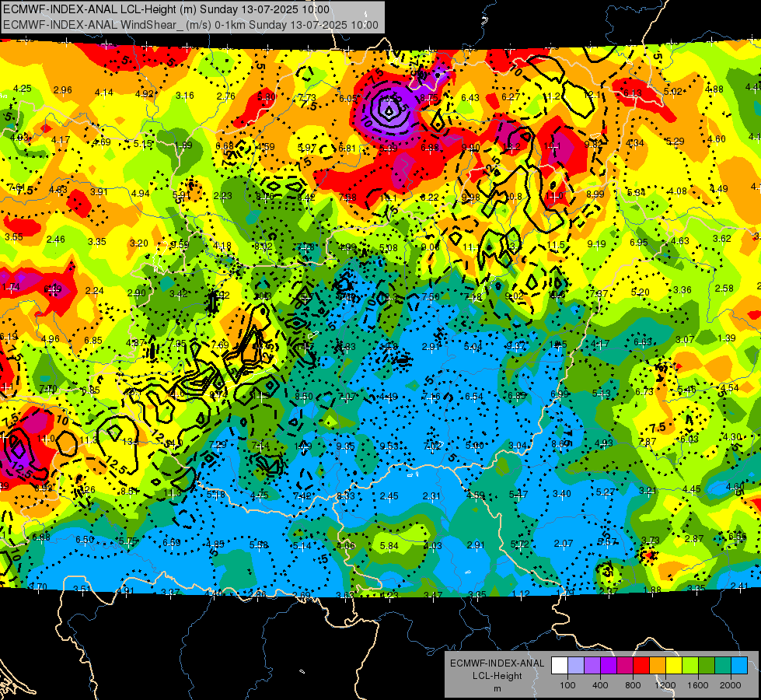Click the legend label '100'
This screenshot has height=700, width=761.
click(567, 685)
